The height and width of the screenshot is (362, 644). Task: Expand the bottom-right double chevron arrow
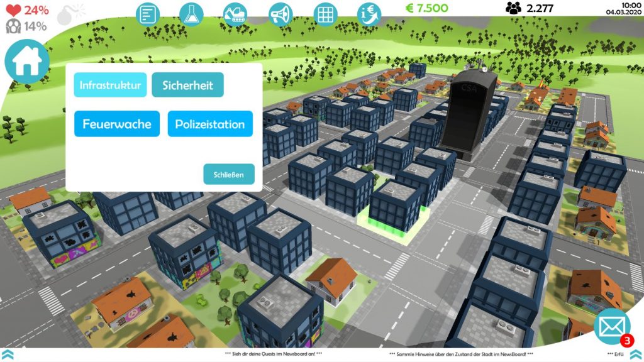[x=637, y=354]
